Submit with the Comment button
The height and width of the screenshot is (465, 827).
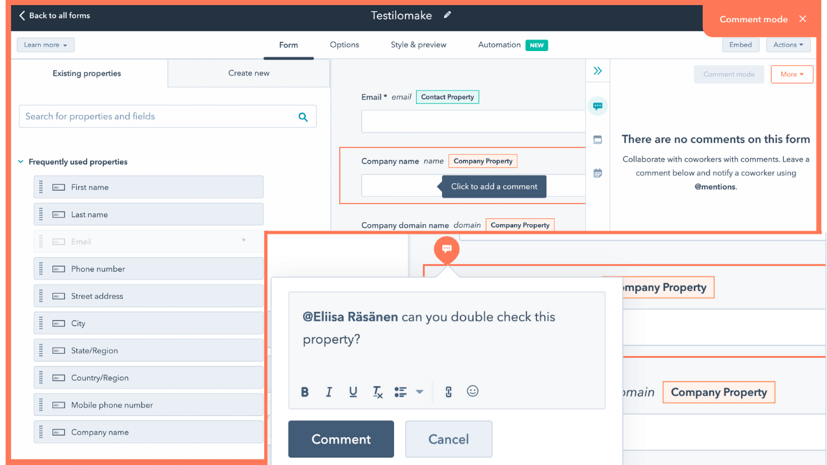[341, 439]
